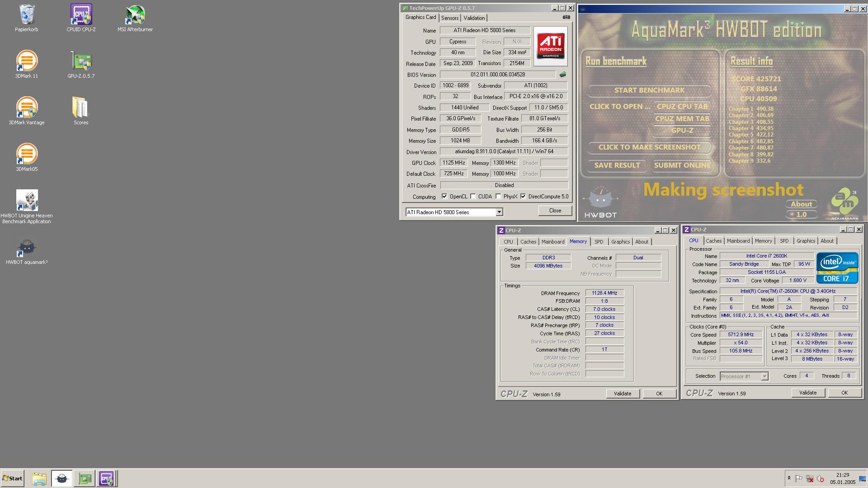The width and height of the screenshot is (868, 488).
Task: Open the 3DMark 11 desktop shortcut
Action: [x=27, y=65]
